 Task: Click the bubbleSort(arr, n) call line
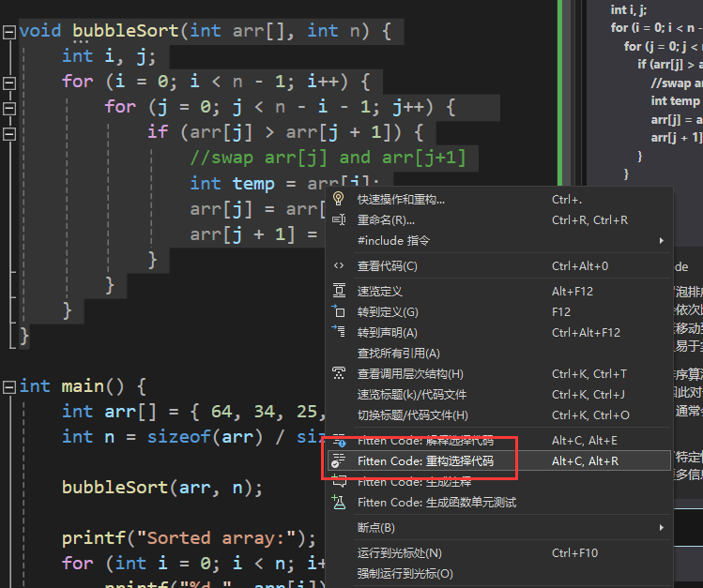162,487
